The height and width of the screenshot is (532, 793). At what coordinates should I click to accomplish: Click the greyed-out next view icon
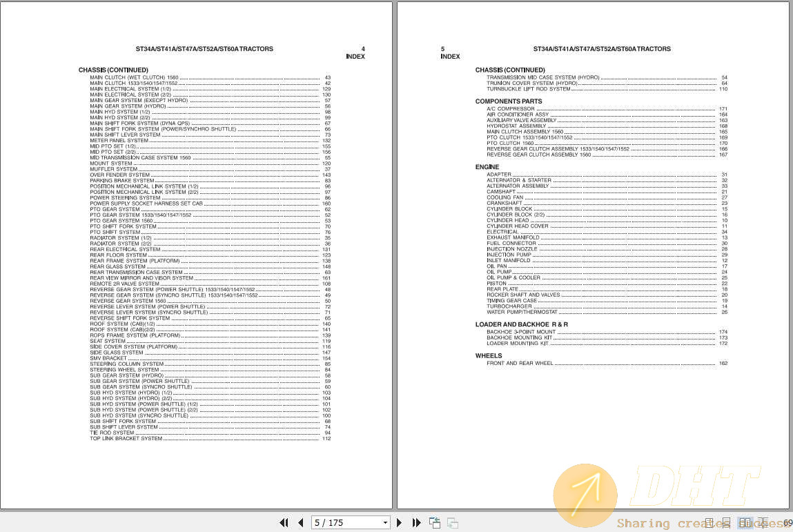[453, 523]
